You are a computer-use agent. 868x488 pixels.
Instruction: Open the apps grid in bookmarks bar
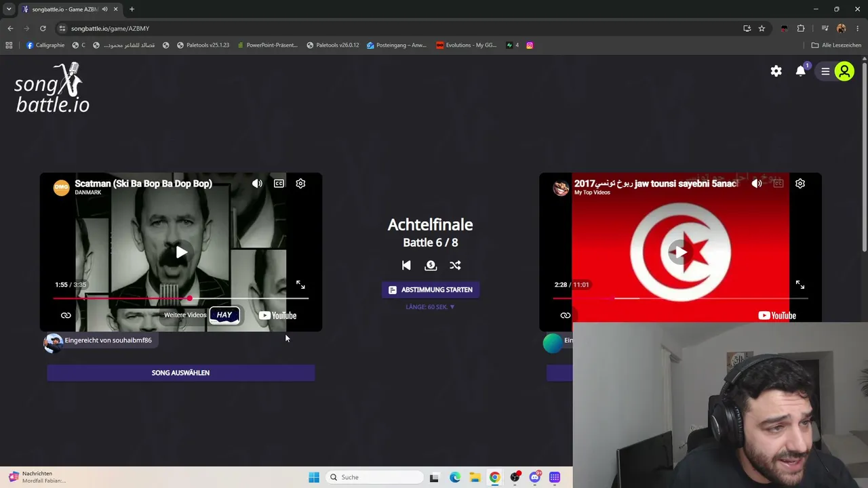[x=9, y=45]
